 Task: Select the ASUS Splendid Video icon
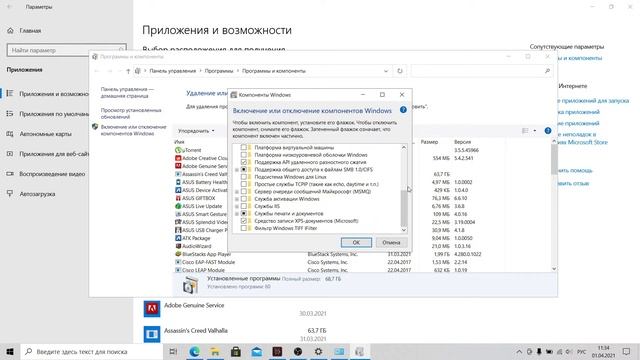178,222
